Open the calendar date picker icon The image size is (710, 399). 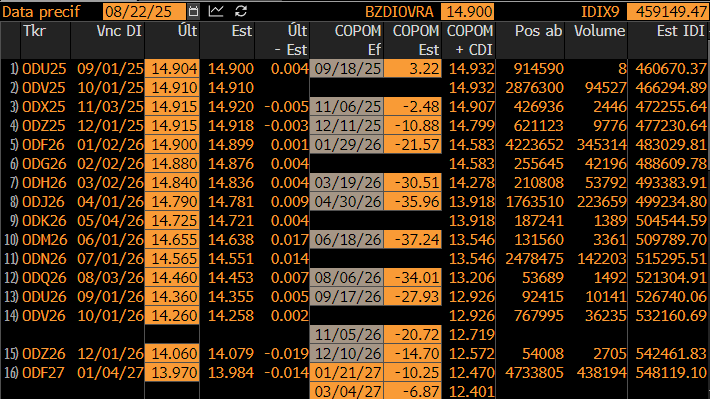click(x=193, y=11)
